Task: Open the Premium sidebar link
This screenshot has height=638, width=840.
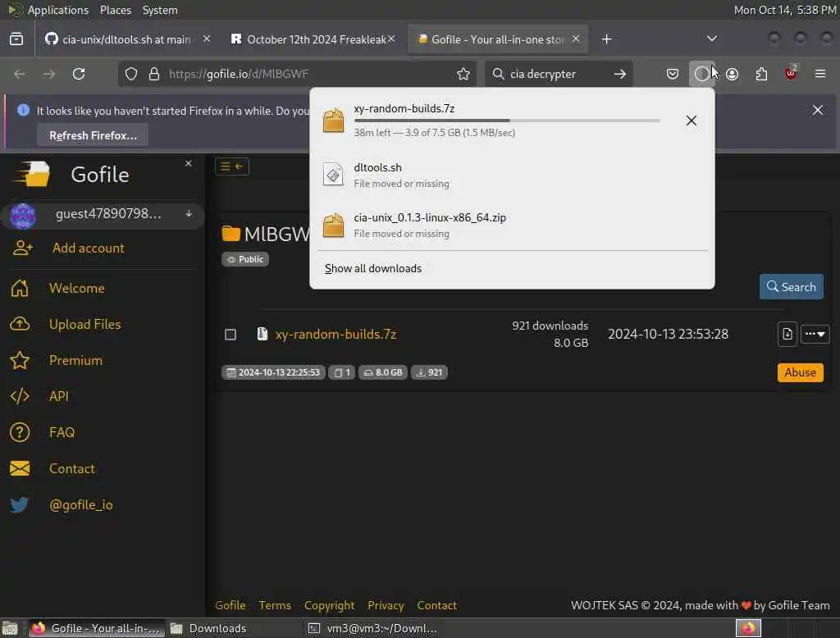Action: tap(75, 360)
